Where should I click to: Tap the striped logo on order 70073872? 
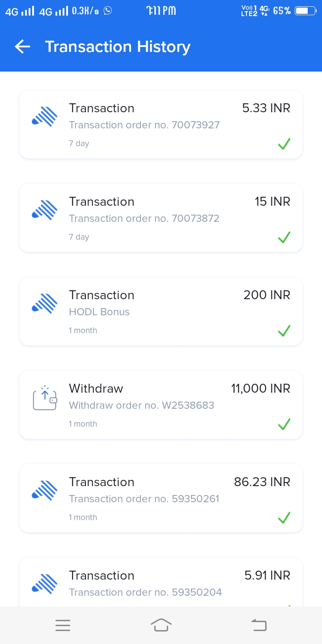[x=45, y=210]
